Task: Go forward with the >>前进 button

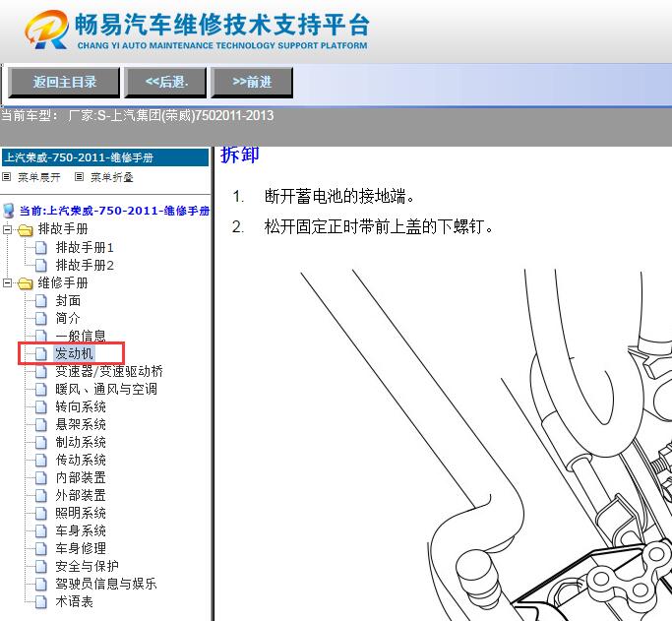Action: pyautogui.click(x=252, y=83)
